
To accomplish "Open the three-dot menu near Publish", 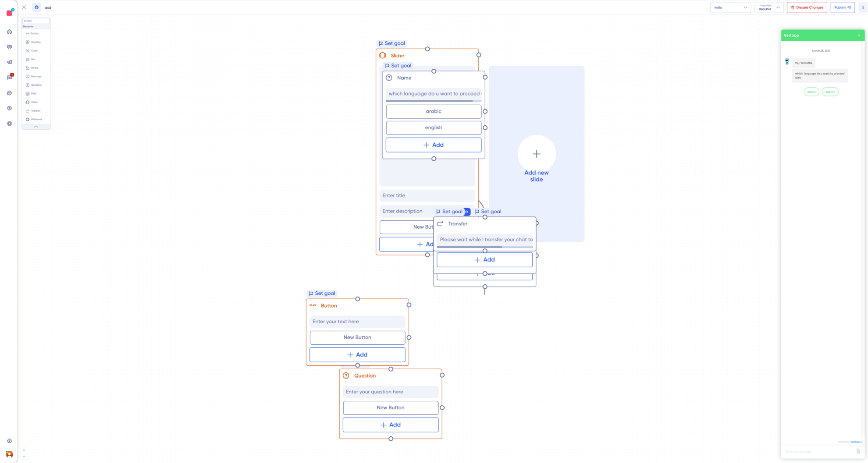I will point(862,7).
